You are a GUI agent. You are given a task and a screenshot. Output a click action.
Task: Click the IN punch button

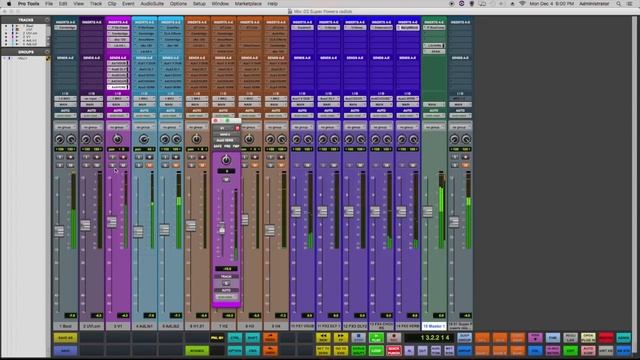(x=409, y=350)
